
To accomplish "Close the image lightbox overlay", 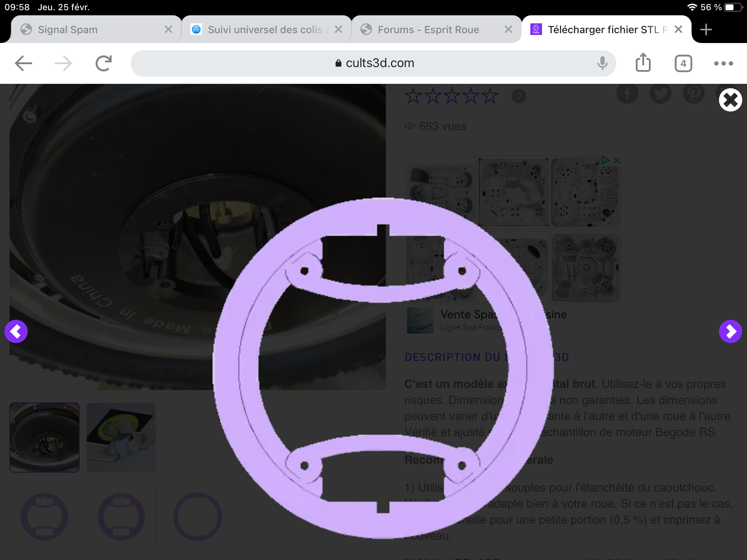I will (730, 100).
